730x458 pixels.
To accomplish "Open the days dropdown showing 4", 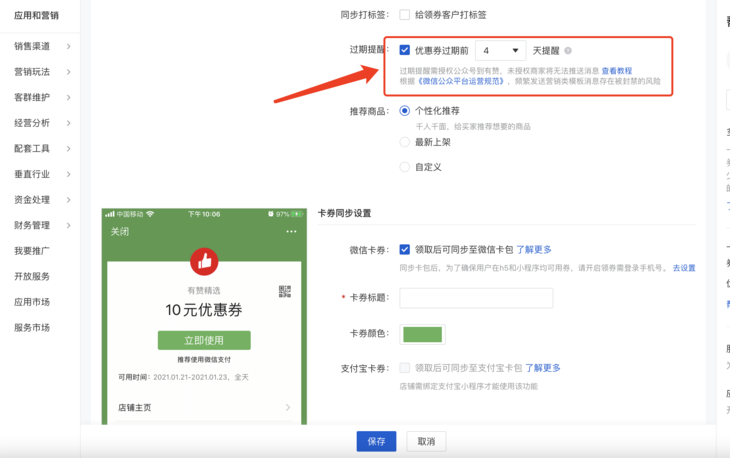I will (500, 50).
